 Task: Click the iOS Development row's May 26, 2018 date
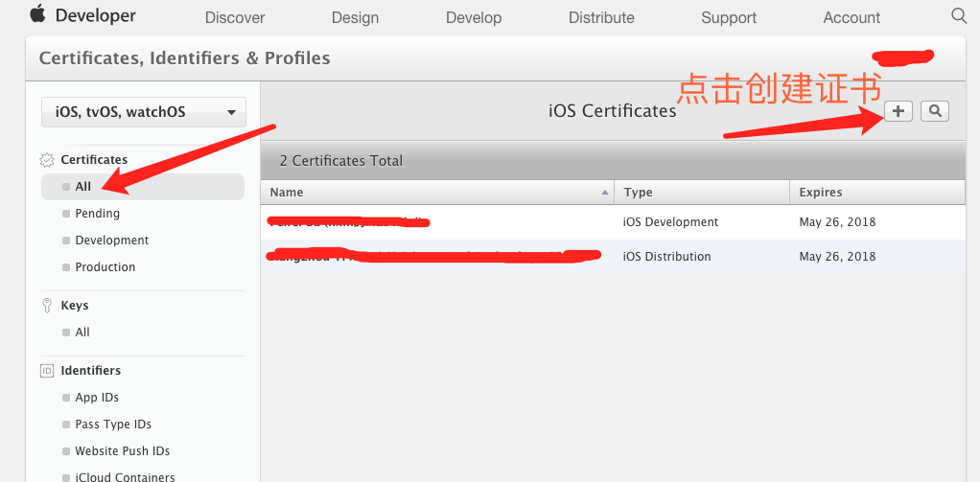pos(837,222)
